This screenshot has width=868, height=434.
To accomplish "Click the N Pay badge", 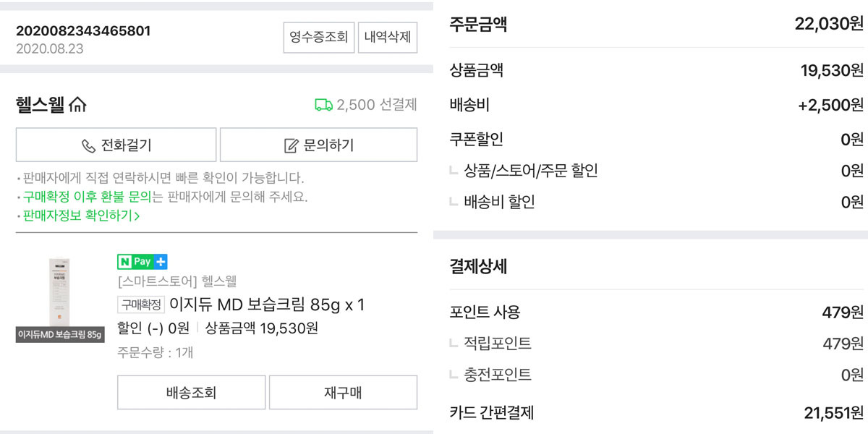I will point(135,262).
